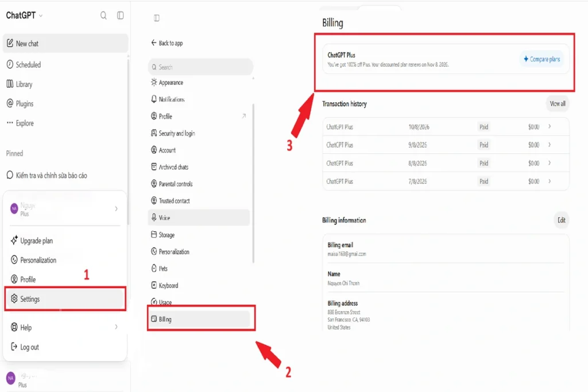Collapse sidebar using the top panel icon
Screen dimensions: 588x392
(x=121, y=15)
